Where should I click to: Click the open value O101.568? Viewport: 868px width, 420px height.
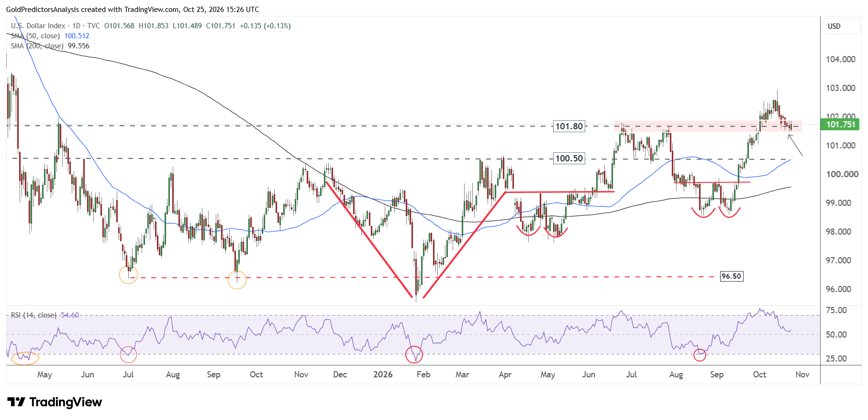(120, 26)
